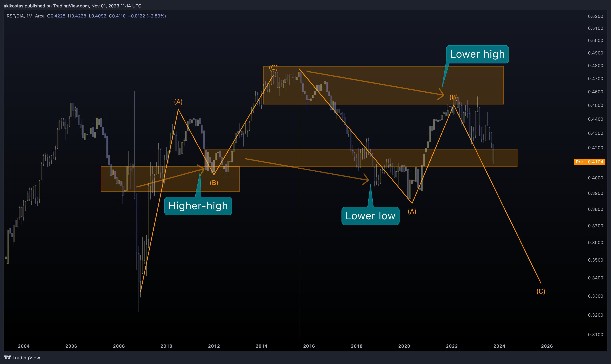Select the 'Lower high' callout label
This screenshot has width=611, height=364.
477,54
